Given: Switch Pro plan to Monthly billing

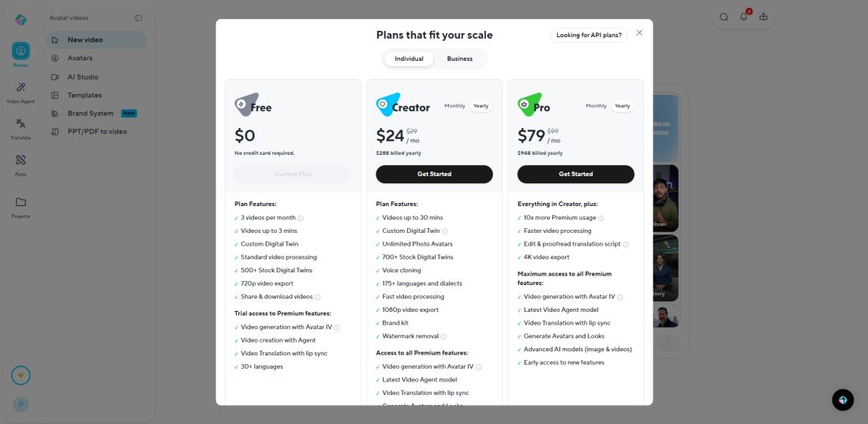Looking at the screenshot, I should tap(596, 106).
